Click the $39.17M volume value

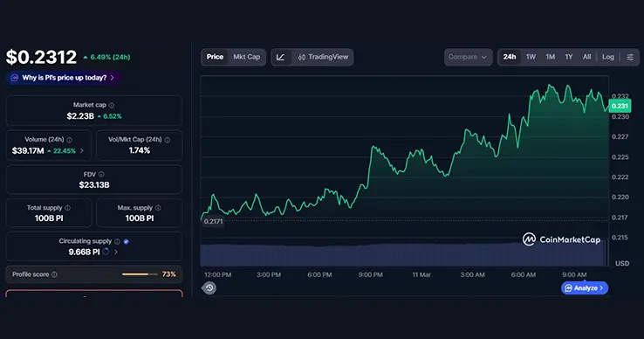pos(28,151)
